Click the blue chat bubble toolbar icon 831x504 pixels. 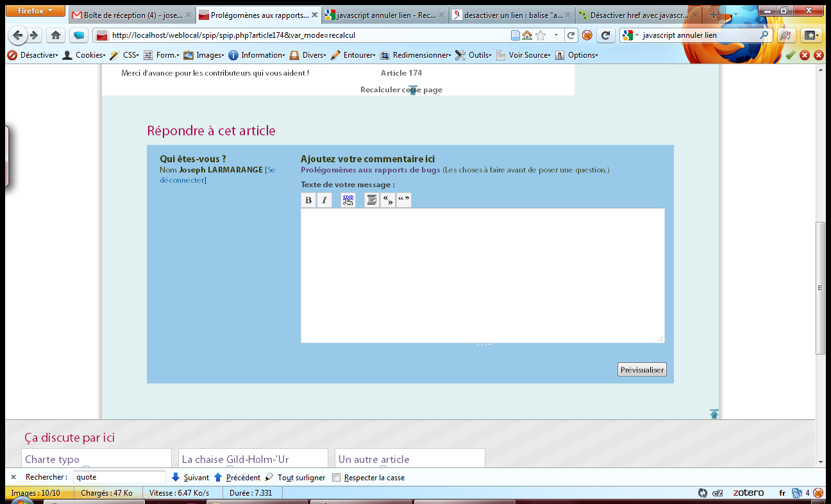79,35
